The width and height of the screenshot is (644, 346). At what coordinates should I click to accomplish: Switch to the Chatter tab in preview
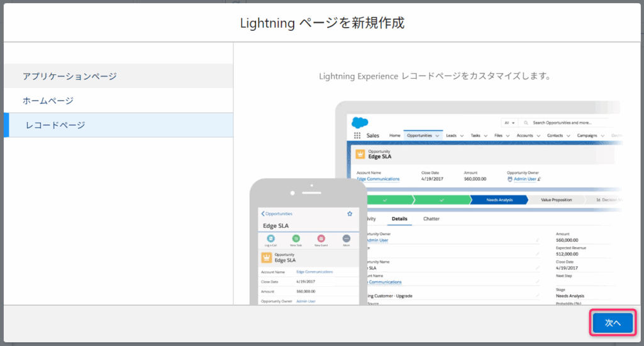point(431,219)
